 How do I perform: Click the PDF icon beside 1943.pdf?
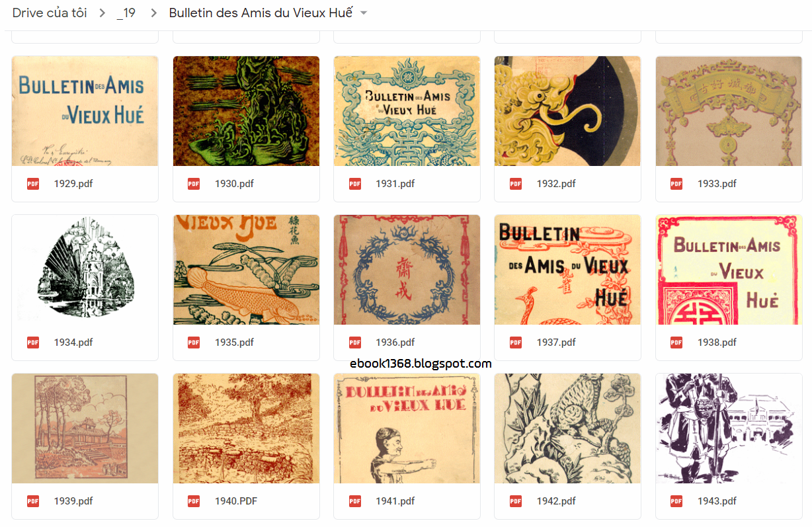[676, 501]
